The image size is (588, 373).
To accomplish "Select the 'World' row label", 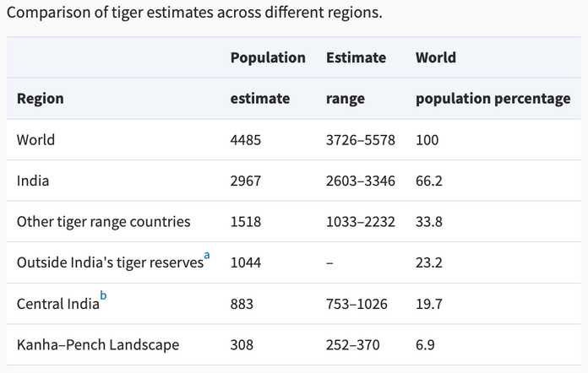I will (35, 140).
